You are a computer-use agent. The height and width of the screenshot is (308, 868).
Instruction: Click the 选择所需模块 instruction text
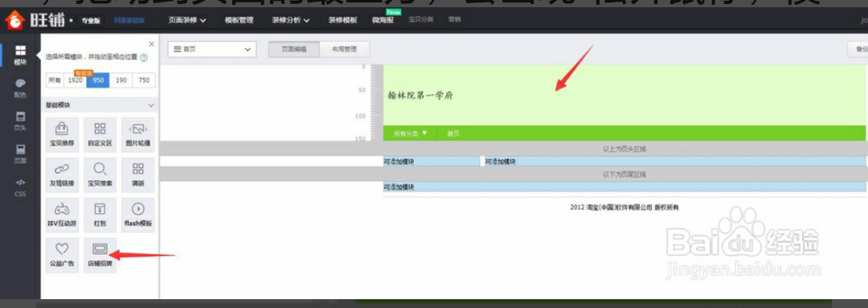coord(92,57)
